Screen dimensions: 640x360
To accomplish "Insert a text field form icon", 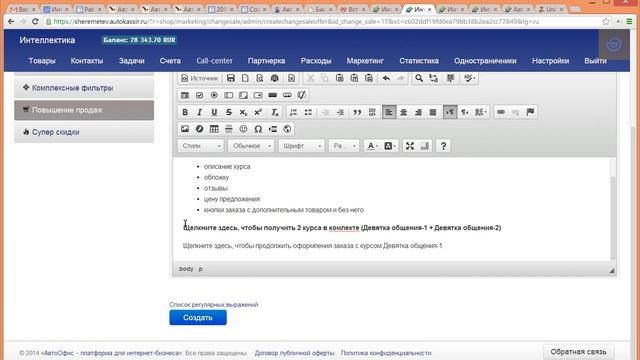I will tap(229, 95).
